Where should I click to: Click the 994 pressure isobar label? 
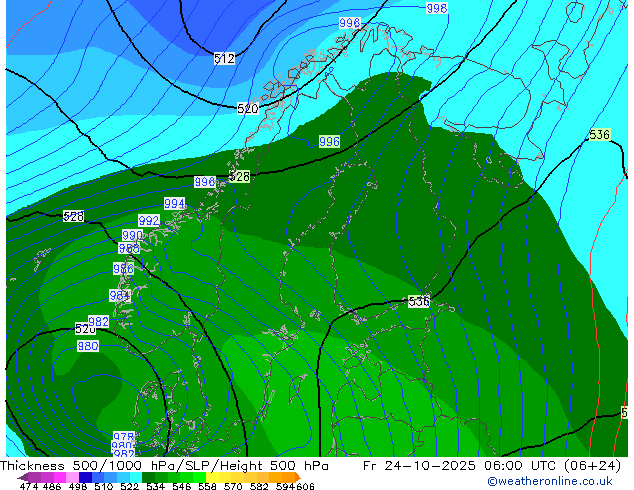tap(175, 203)
